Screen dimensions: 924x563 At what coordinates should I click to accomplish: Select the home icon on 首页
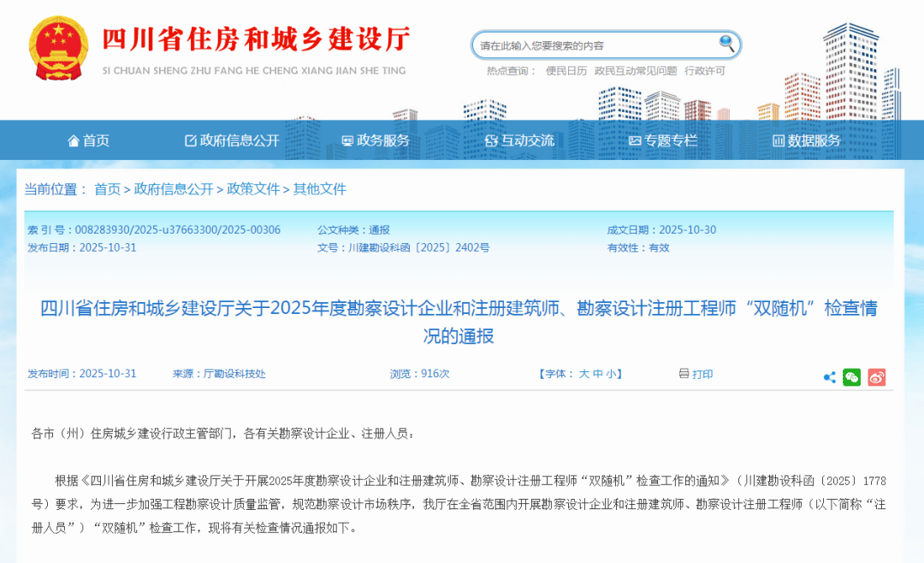coord(74,140)
